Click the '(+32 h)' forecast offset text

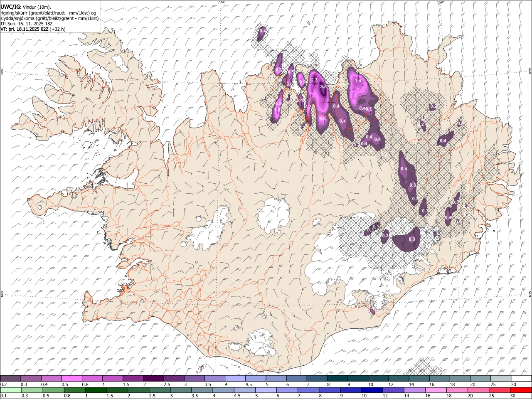(57, 29)
